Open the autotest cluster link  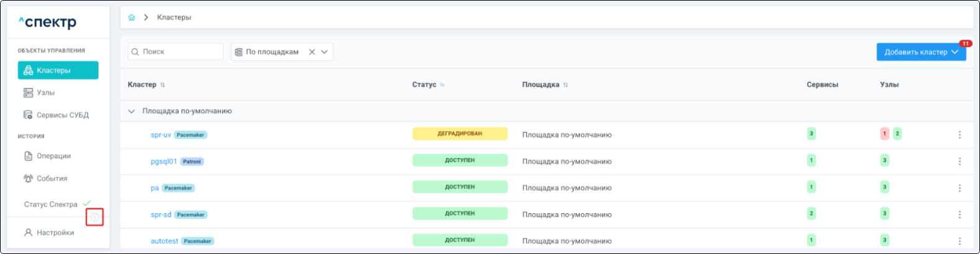point(164,241)
